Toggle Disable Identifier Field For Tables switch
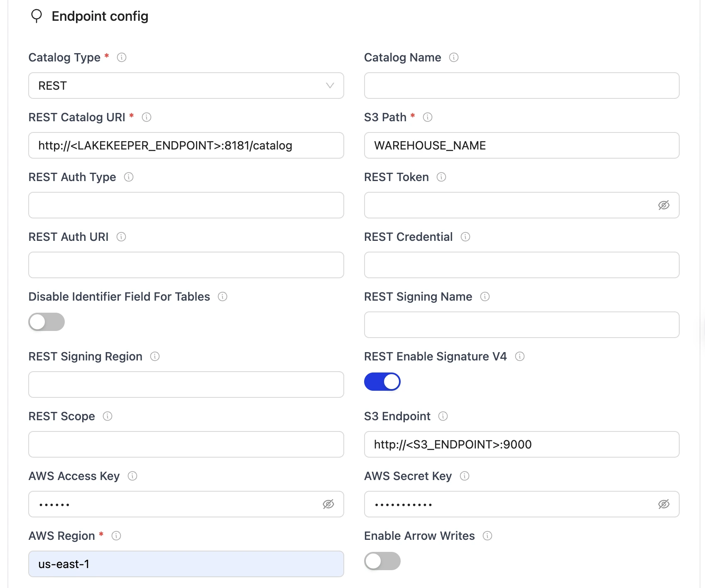The image size is (705, 588). (47, 322)
